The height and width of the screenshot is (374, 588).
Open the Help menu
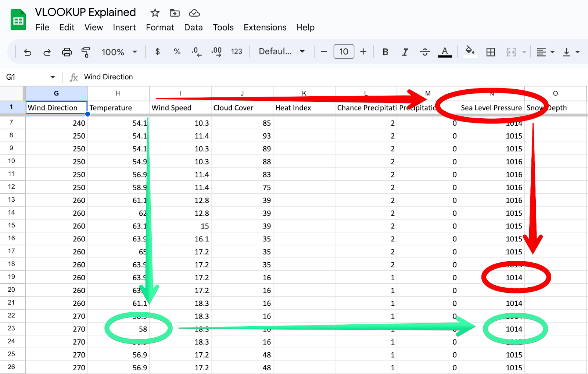tap(305, 28)
